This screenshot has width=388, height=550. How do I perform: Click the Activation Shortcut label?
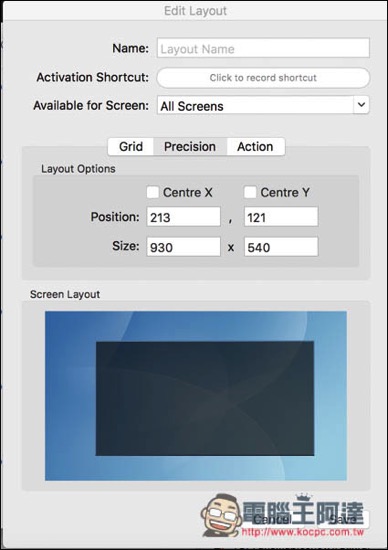93,77
